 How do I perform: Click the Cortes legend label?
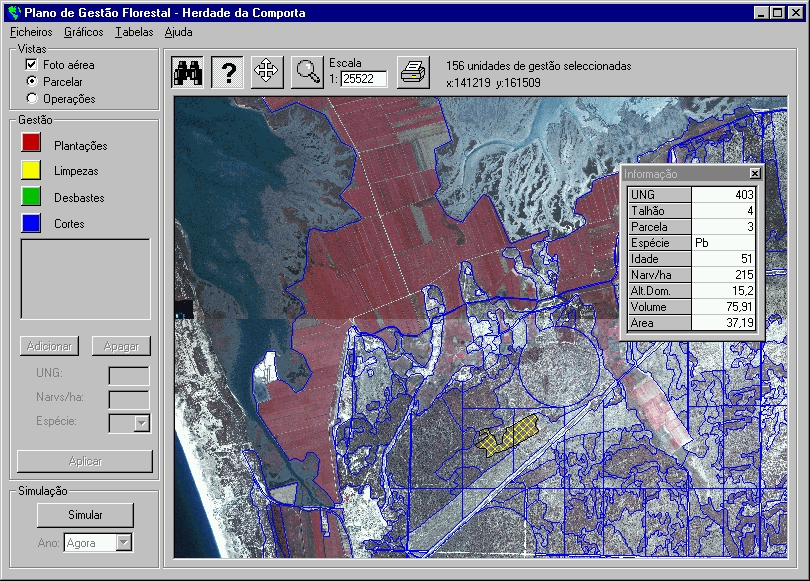click(x=69, y=224)
